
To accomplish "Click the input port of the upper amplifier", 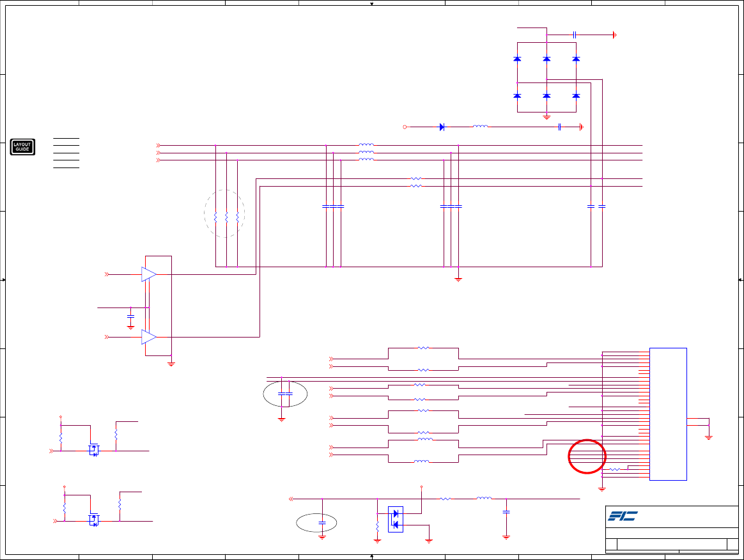I will 107,274.
